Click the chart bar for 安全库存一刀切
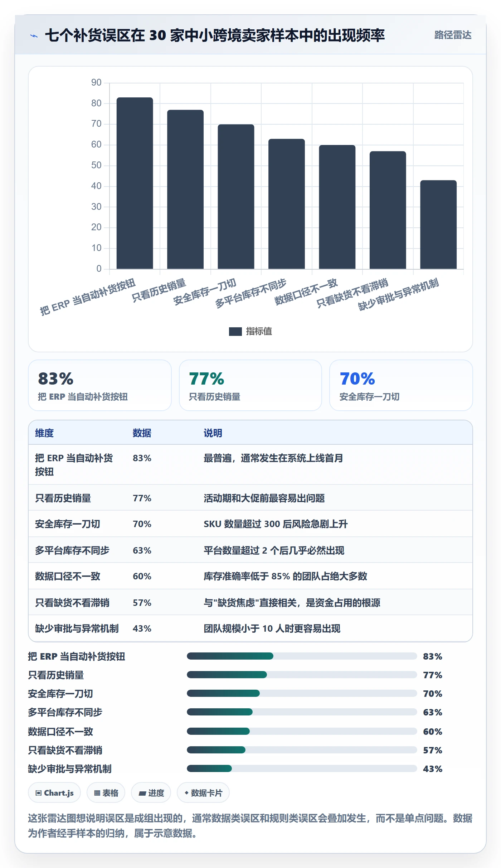The height and width of the screenshot is (868, 501). (x=236, y=197)
